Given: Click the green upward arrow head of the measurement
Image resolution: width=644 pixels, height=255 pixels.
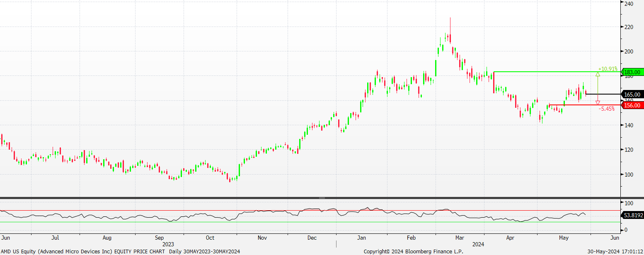Looking at the screenshot, I should 598,74.
